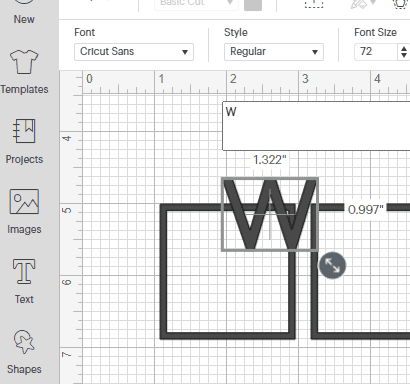Open the Projects notebook icon

24,131
